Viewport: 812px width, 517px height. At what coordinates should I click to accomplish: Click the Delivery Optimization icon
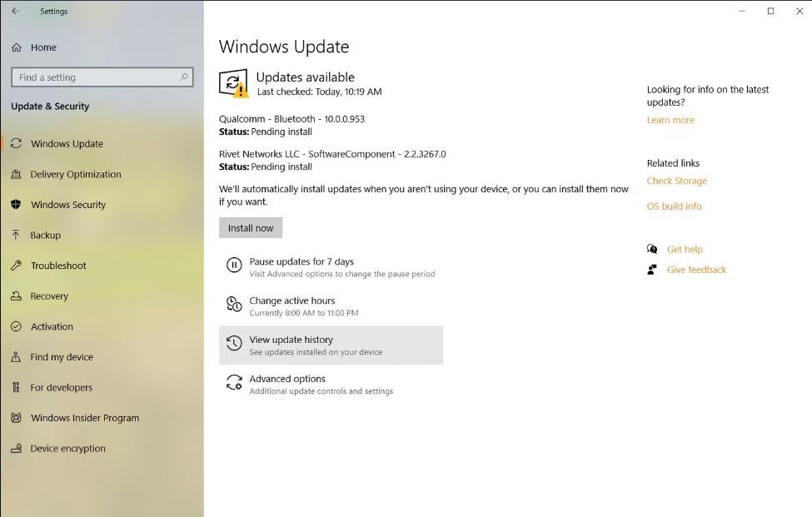(x=16, y=174)
